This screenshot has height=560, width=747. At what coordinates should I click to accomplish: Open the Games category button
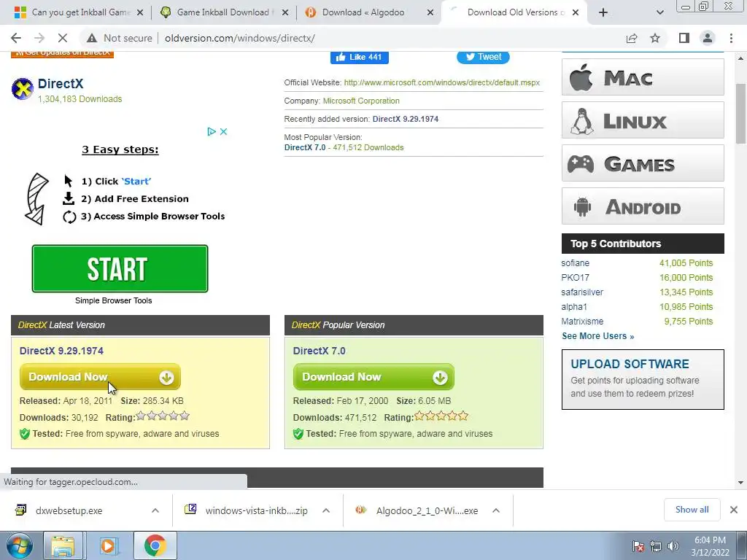click(x=643, y=163)
